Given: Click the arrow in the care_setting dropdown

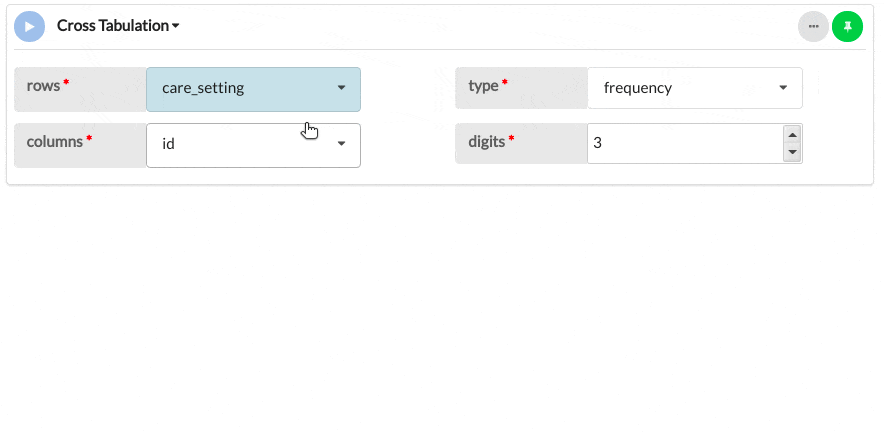Looking at the screenshot, I should (341, 88).
